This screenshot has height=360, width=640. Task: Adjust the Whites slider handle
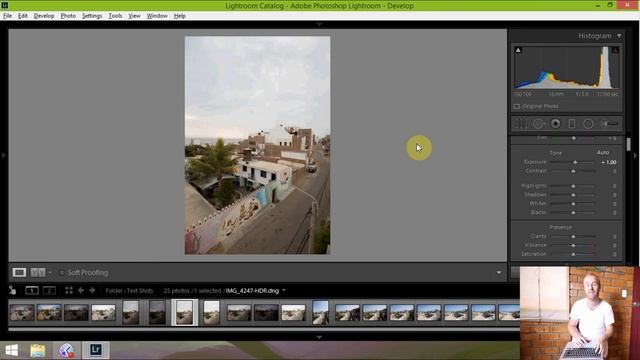[573, 204]
